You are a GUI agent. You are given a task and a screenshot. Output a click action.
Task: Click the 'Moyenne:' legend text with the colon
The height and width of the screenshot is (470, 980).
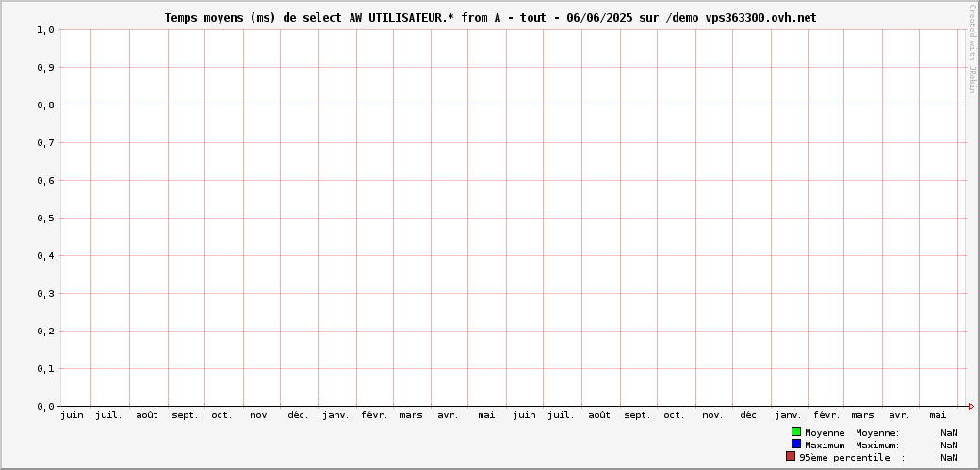[877, 432]
